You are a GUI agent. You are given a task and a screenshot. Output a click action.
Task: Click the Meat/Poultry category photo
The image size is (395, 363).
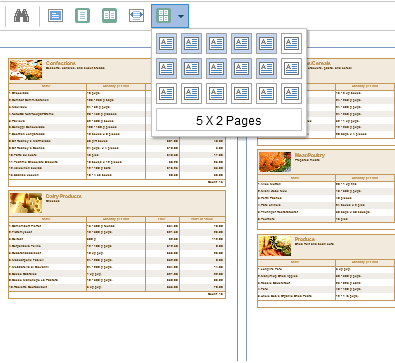point(275,162)
